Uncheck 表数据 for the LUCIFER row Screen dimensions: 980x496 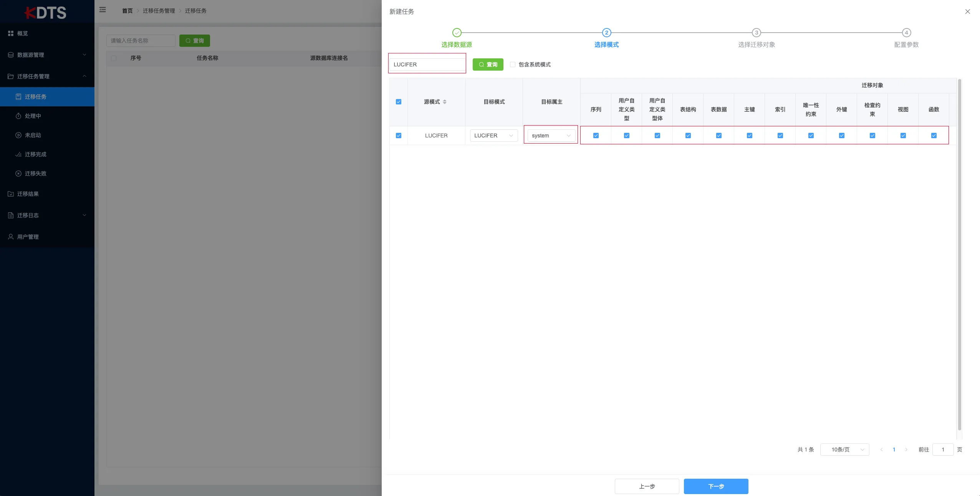click(718, 136)
